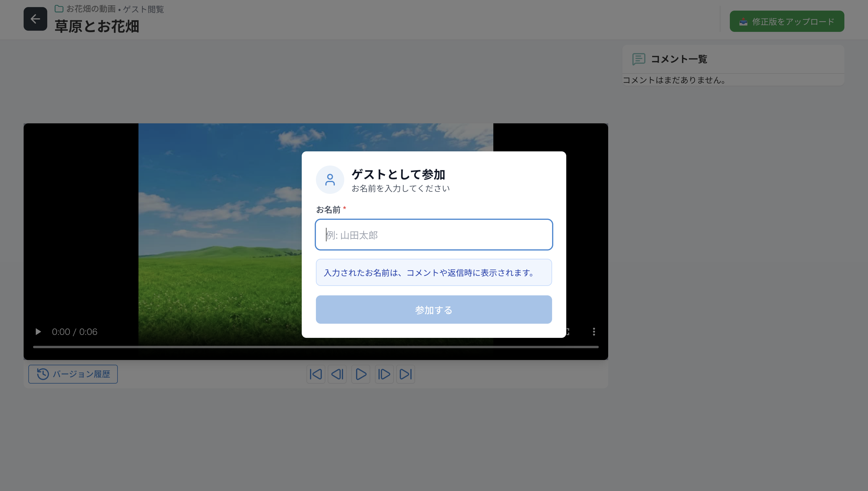Click the 修正版をアップロード button
868x491 pixels.
pyautogui.click(x=787, y=22)
